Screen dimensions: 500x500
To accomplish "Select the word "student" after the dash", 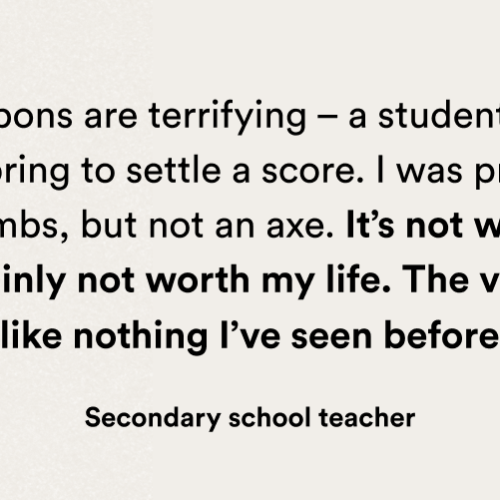I will (439, 116).
